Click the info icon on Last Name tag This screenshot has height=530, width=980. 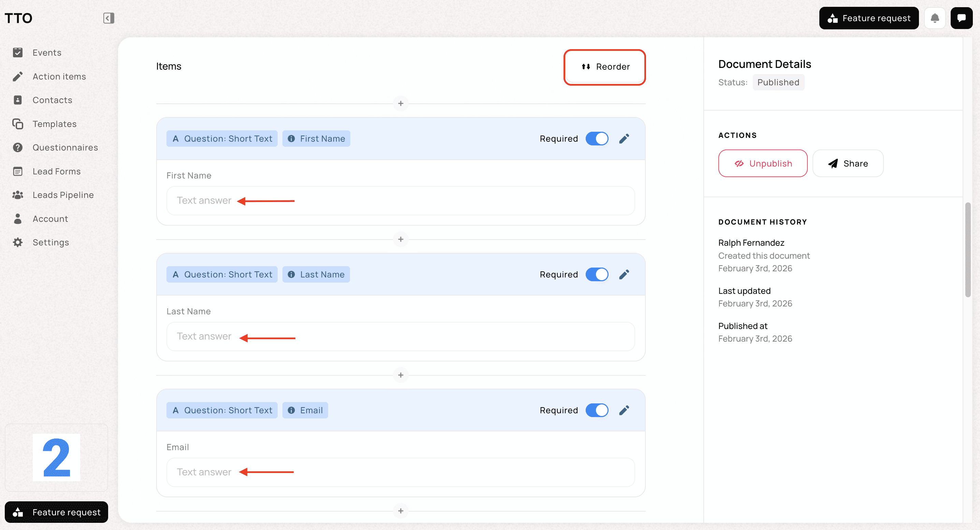pyautogui.click(x=291, y=274)
